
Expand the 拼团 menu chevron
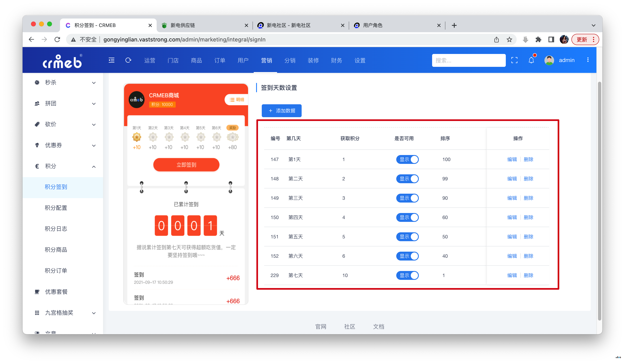[x=93, y=104]
